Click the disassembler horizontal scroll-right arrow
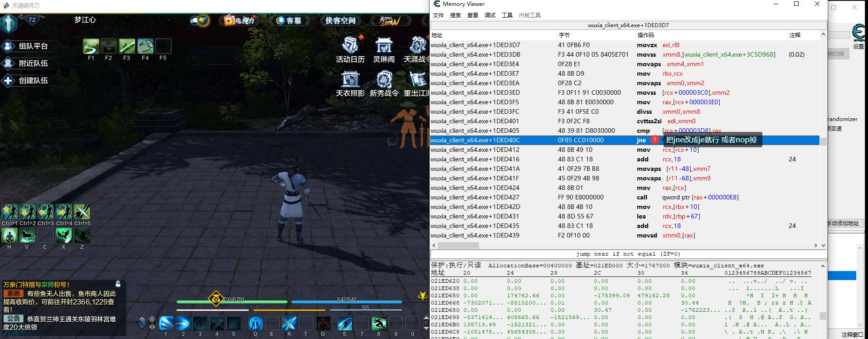This screenshot has width=868, height=339. 816,245
